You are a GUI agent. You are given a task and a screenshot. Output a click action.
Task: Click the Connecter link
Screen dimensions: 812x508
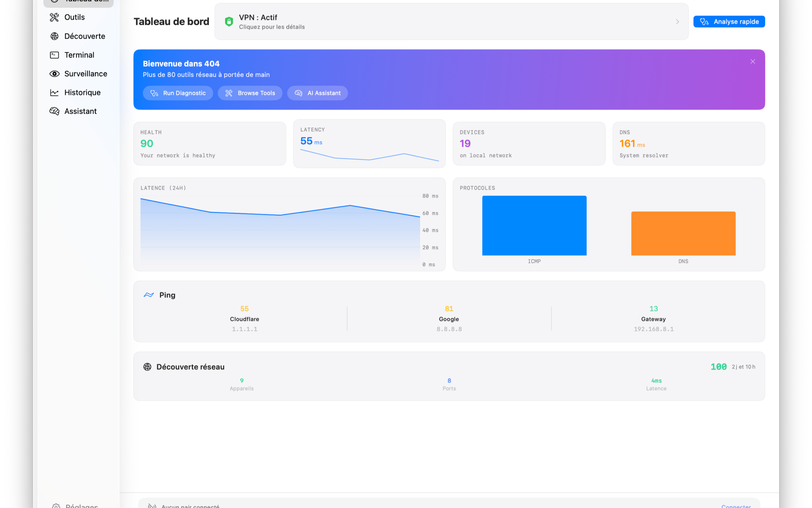coord(736,506)
